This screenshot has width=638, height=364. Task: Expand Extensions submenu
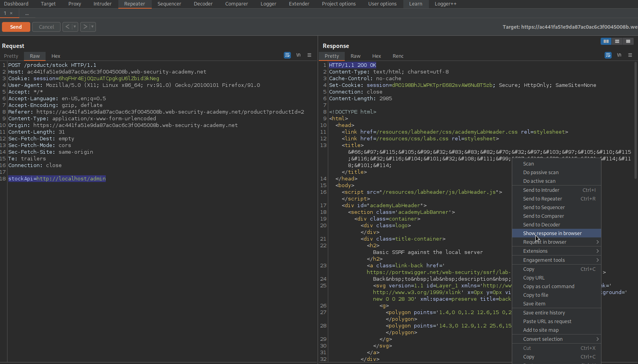[557, 251]
